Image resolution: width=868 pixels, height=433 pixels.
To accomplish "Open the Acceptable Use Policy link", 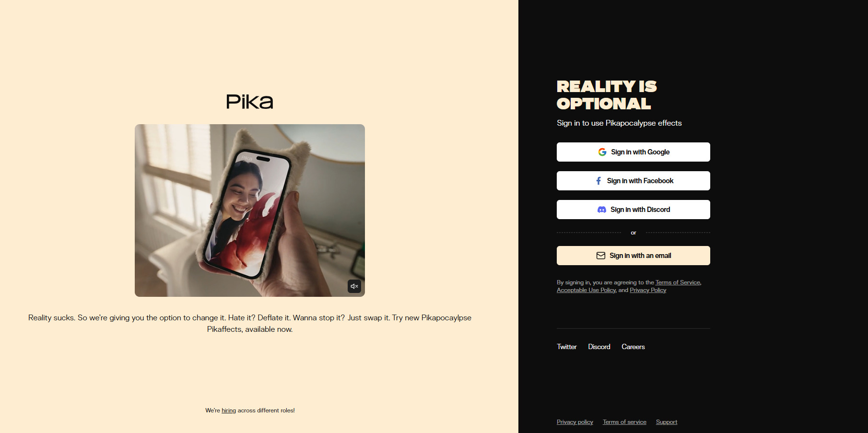I will pos(586,290).
